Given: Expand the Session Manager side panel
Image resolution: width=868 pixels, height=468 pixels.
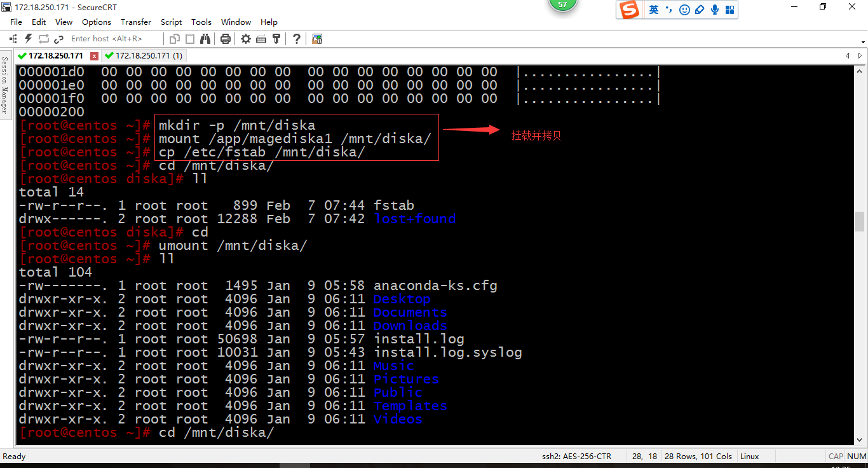Looking at the screenshot, I should tap(4, 85).
